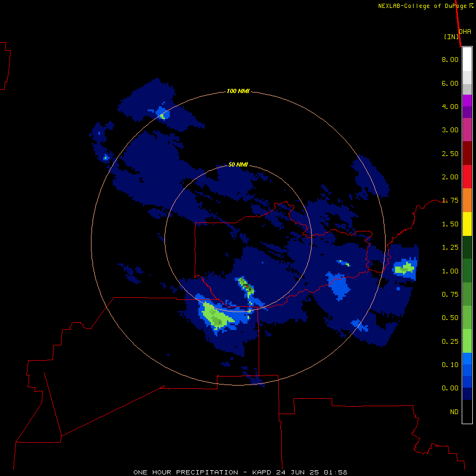Viewport: 476px width, 476px height.
Task: Click the orange swatch in the legend
Action: point(467,200)
